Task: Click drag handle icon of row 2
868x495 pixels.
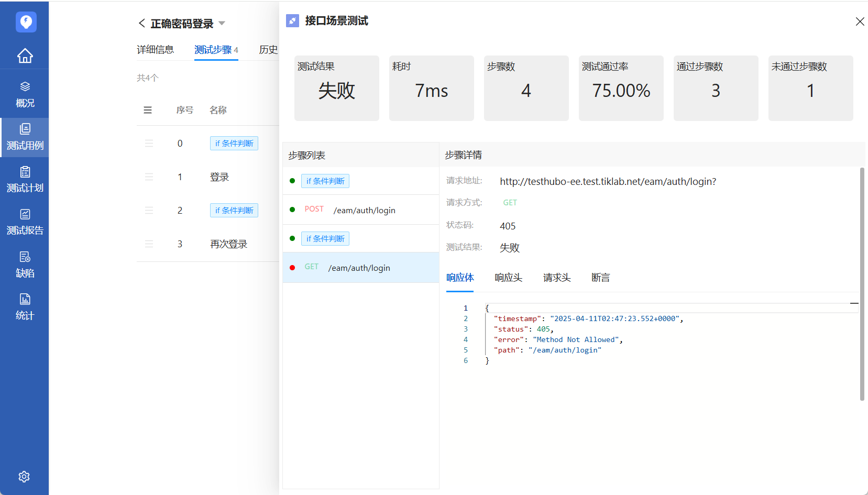Action: (149, 211)
